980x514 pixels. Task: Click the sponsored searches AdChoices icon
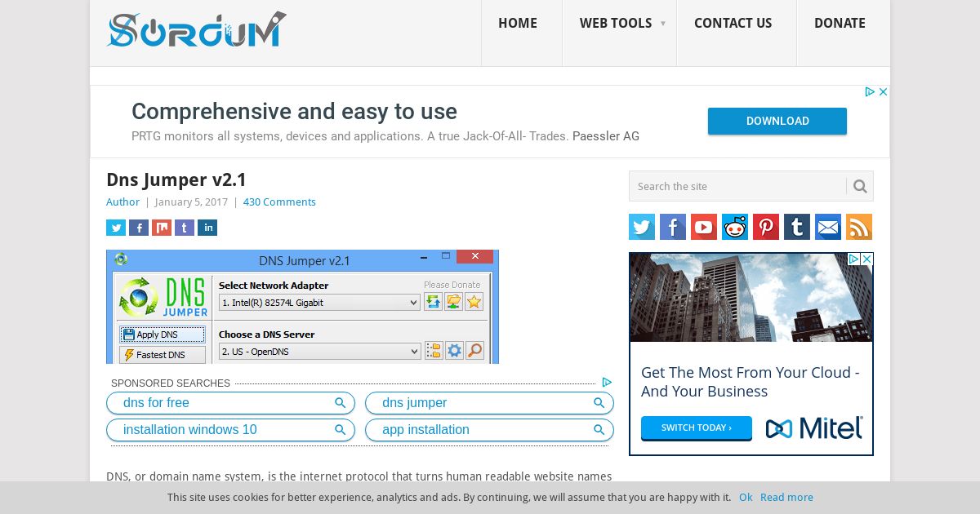point(607,382)
